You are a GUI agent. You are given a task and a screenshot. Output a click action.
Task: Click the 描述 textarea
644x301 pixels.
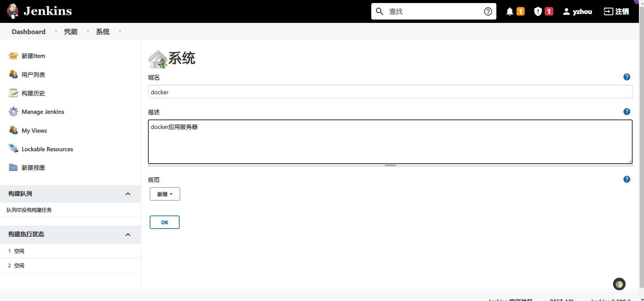click(x=390, y=142)
